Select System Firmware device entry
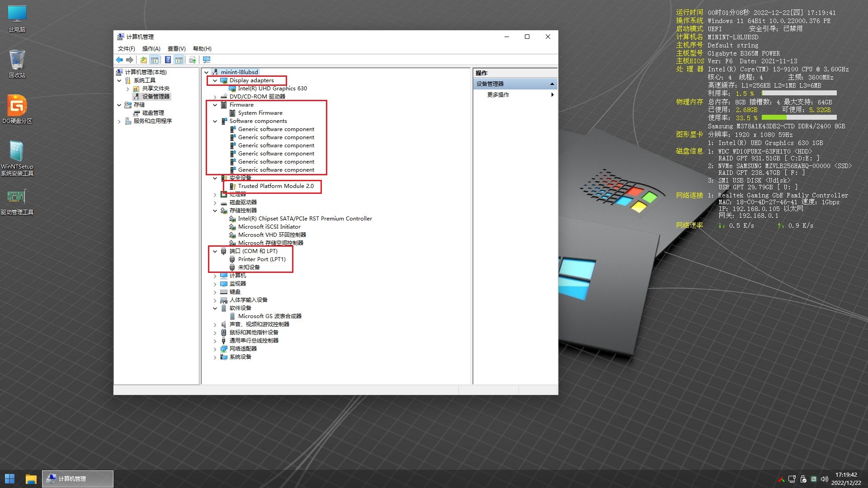Screen dimensions: 868x488 pyautogui.click(x=260, y=113)
